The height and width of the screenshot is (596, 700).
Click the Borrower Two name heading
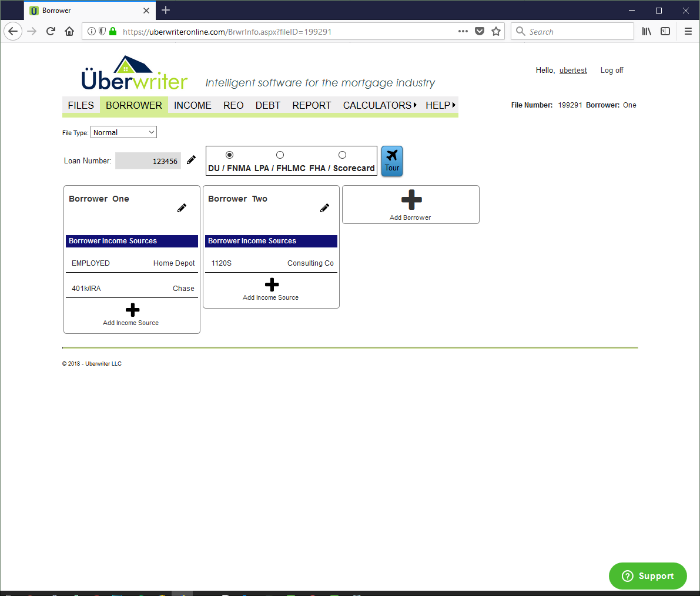[238, 199]
